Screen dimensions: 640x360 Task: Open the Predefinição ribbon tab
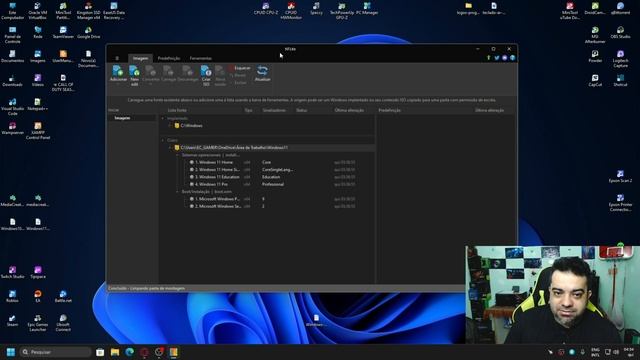click(169, 58)
